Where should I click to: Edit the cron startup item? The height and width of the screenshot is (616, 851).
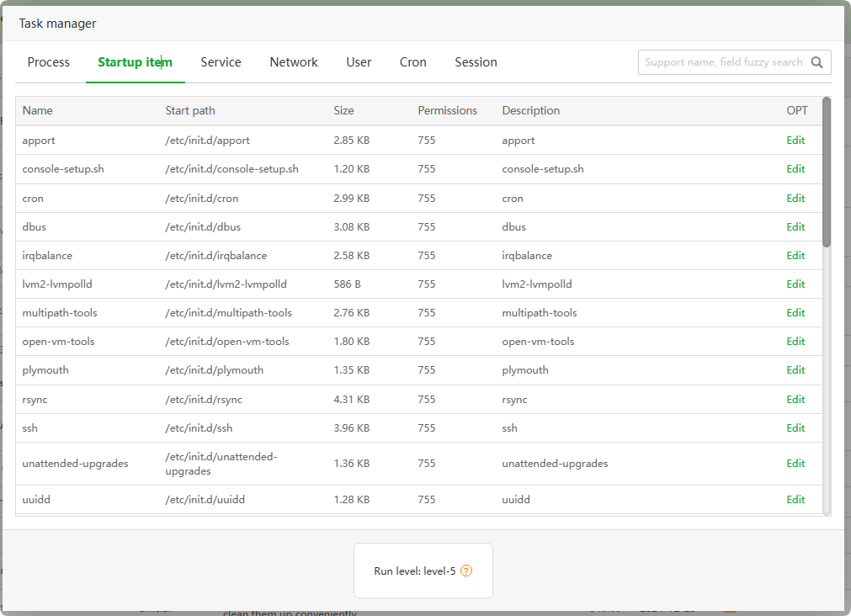[795, 199]
